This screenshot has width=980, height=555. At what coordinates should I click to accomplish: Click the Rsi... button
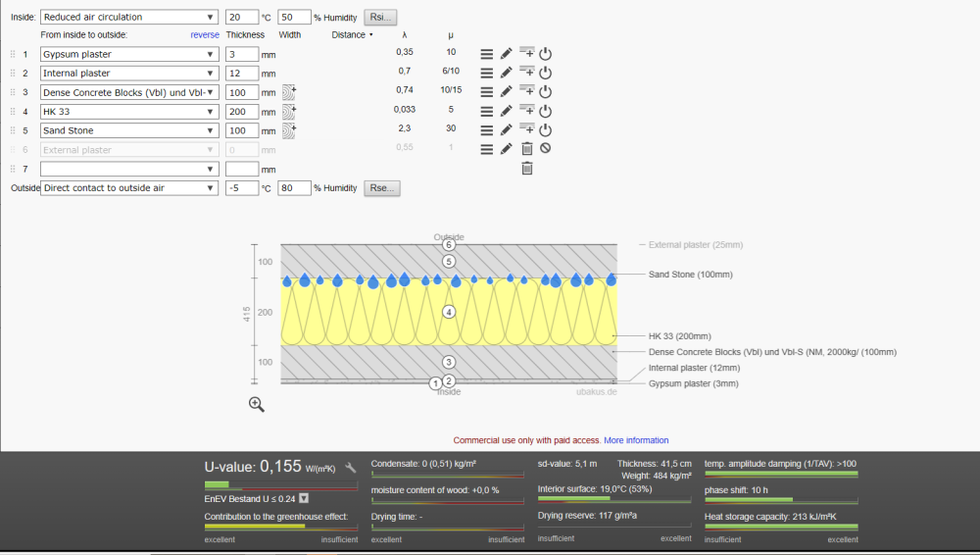[380, 17]
